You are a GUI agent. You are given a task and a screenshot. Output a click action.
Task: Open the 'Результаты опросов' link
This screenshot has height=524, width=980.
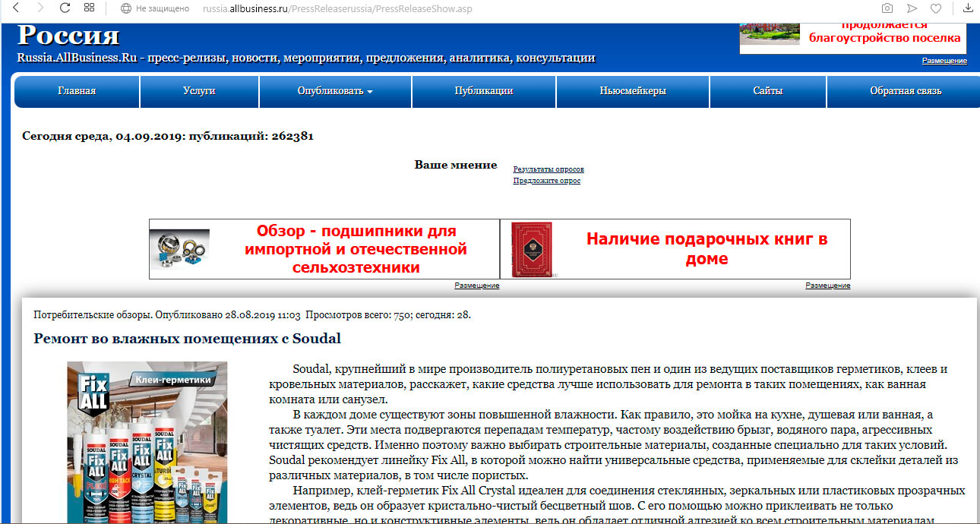(548, 169)
